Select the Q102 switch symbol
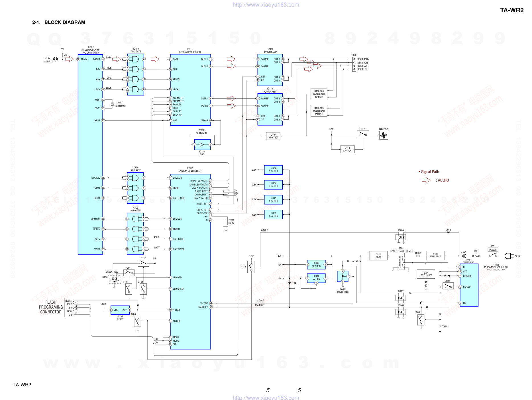Viewport: 532px width, 400px height. (137, 321)
